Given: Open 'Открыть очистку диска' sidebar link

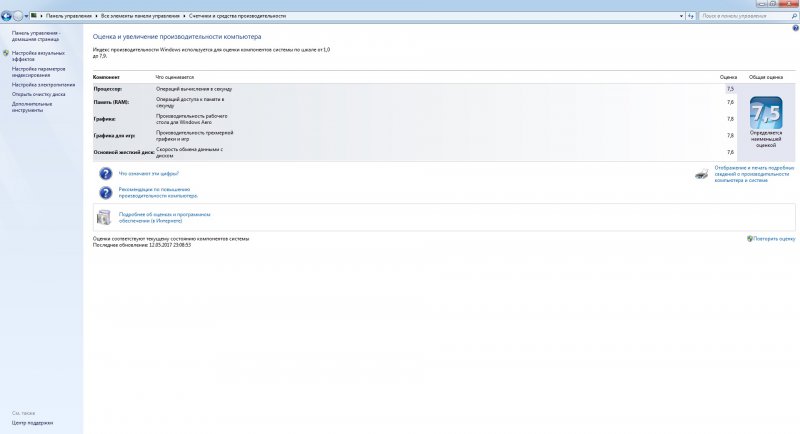Looking at the screenshot, I should [39, 94].
